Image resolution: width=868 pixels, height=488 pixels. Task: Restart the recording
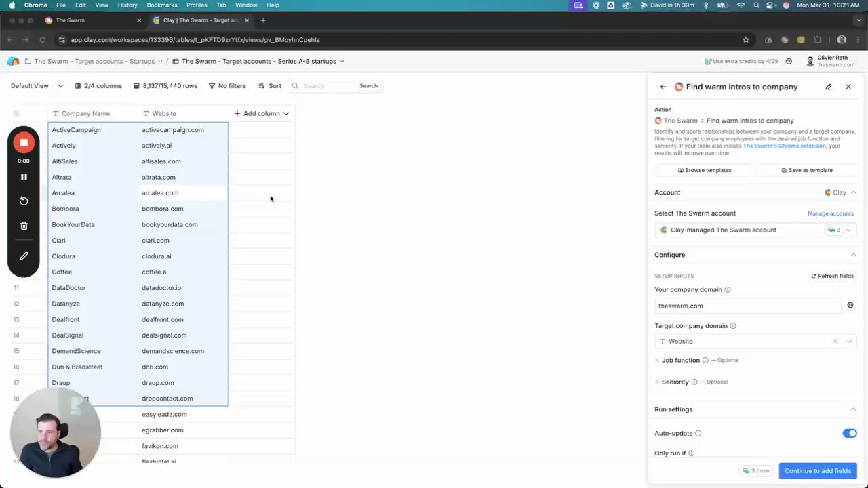point(24,201)
